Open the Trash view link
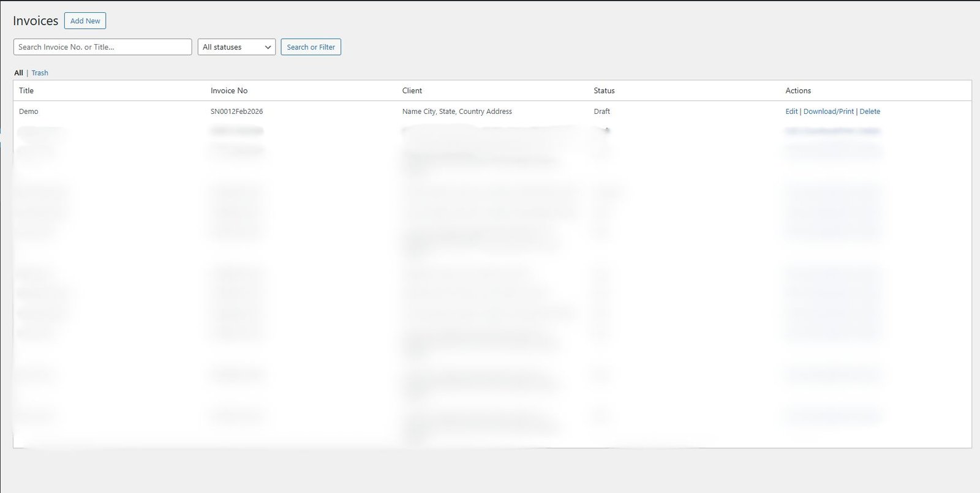This screenshot has width=980, height=493. point(40,73)
